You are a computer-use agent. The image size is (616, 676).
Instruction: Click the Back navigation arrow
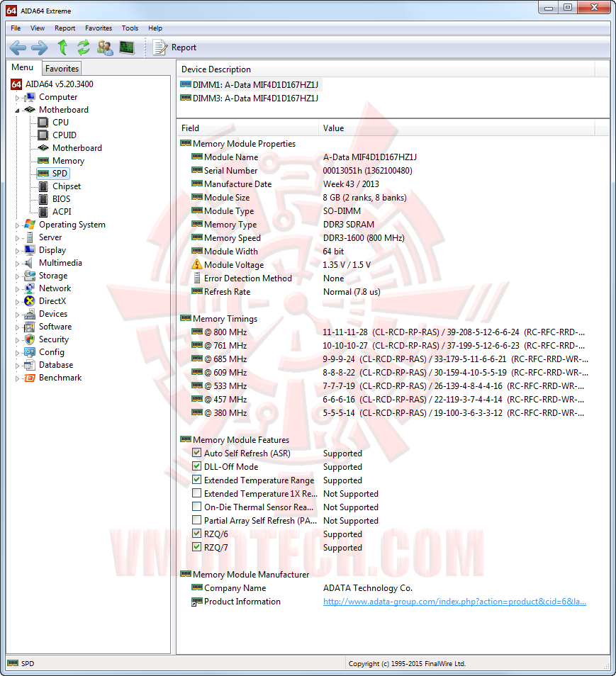coord(18,47)
